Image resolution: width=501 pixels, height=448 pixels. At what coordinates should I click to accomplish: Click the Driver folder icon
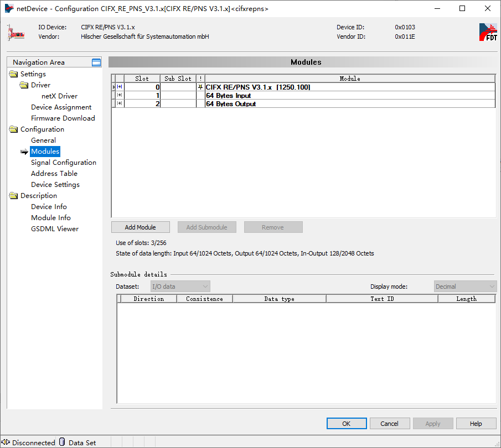(24, 85)
